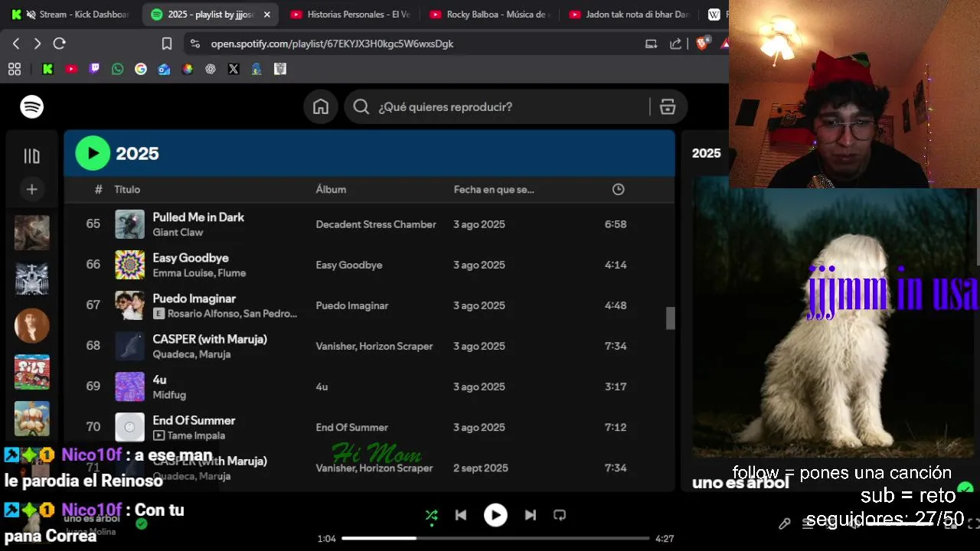Expand Your Library sidebar icon
The width and height of the screenshot is (980, 551).
pyautogui.click(x=31, y=156)
